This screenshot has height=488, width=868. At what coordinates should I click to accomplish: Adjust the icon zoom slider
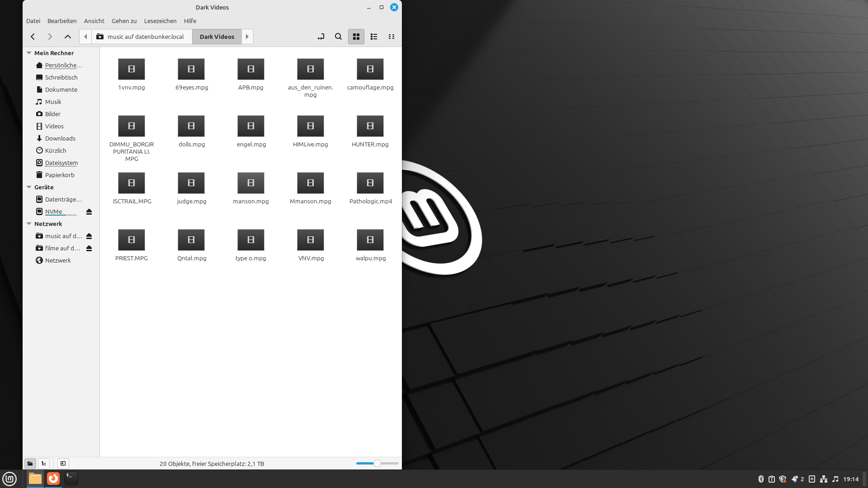point(377,463)
